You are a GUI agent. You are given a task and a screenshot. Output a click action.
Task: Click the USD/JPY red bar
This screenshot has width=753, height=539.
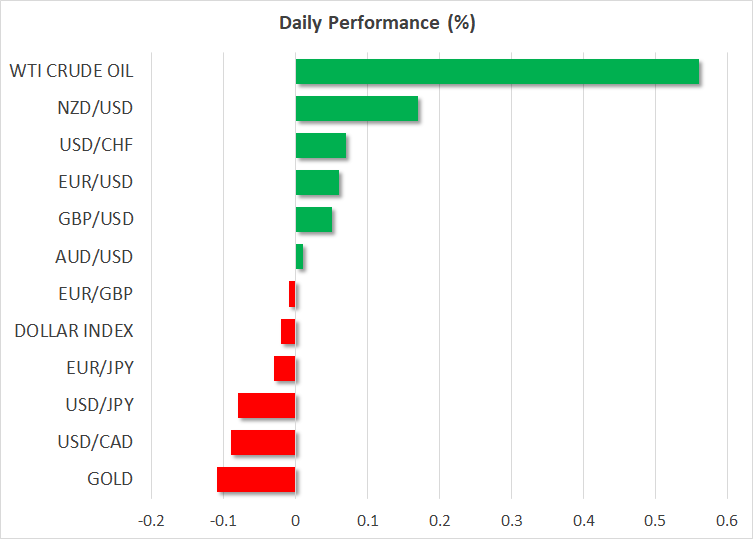tap(266, 405)
